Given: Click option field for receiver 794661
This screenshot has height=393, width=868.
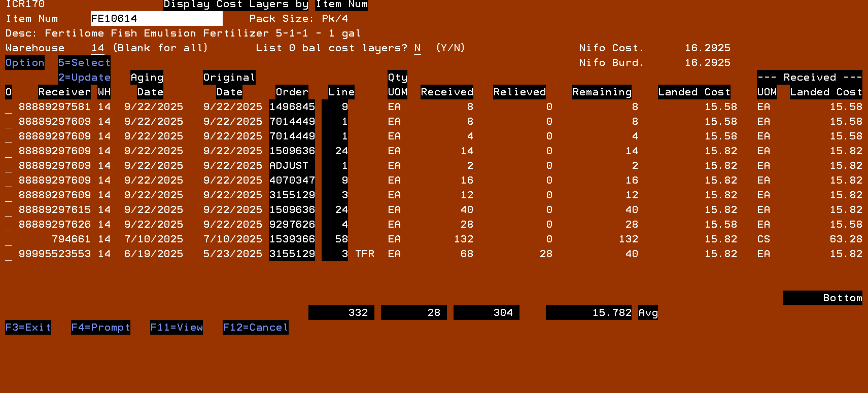Looking at the screenshot, I should 9,240.
